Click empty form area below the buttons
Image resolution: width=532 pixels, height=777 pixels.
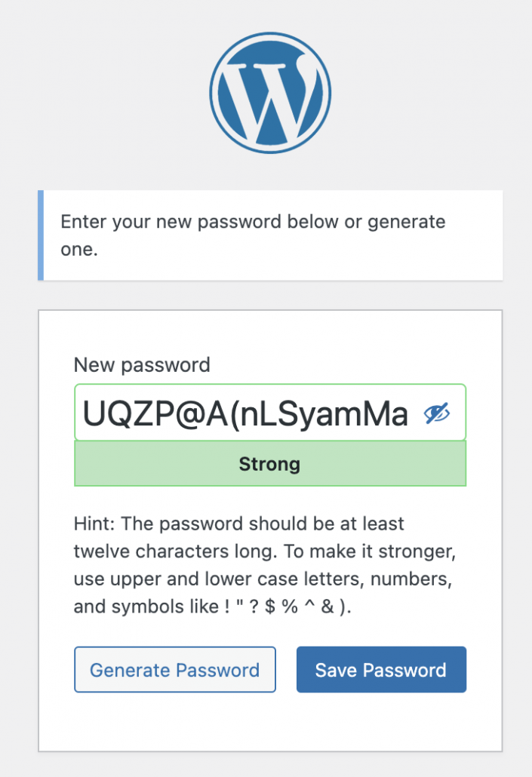point(269,720)
